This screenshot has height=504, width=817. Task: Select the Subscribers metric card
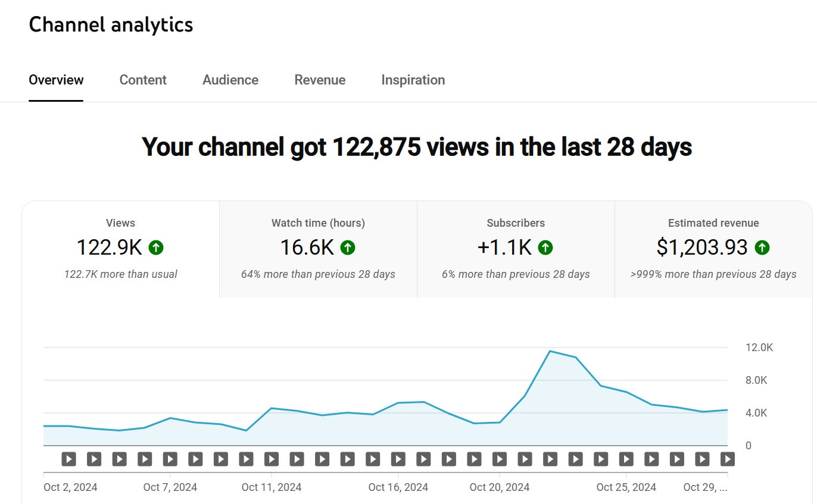pos(516,249)
